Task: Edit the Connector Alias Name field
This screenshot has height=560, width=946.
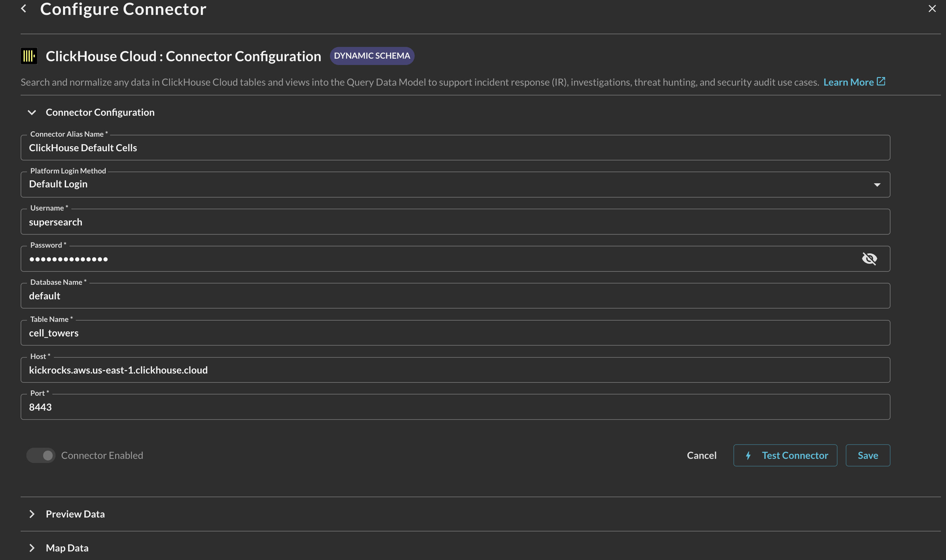Action: [x=455, y=147]
